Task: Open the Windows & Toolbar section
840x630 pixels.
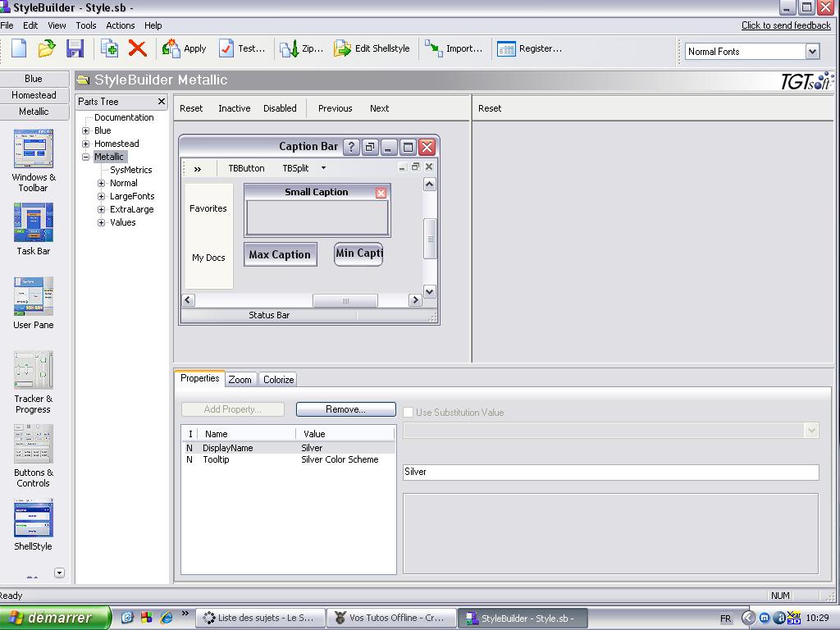Action: pyautogui.click(x=34, y=149)
